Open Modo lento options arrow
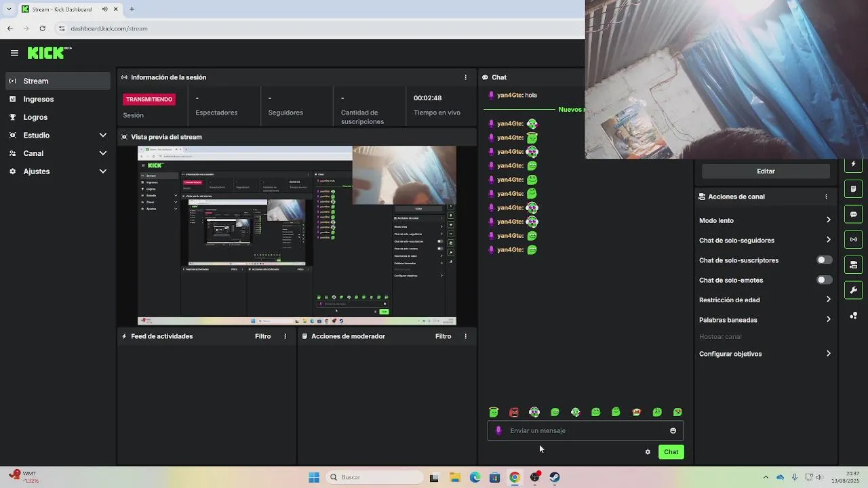Screen dimensions: 868x488 click(x=829, y=220)
